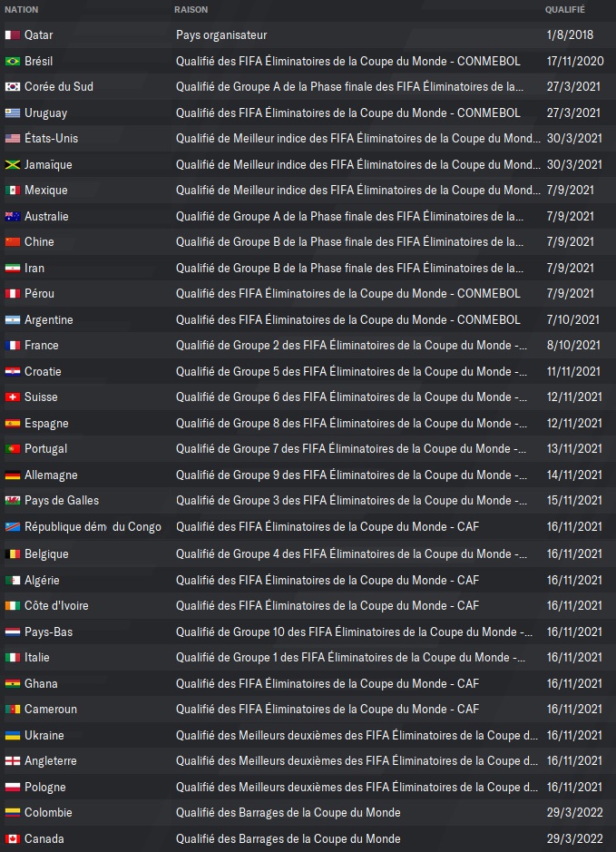Click the Ukraine flag icon
The image size is (616, 852).
pyautogui.click(x=13, y=735)
